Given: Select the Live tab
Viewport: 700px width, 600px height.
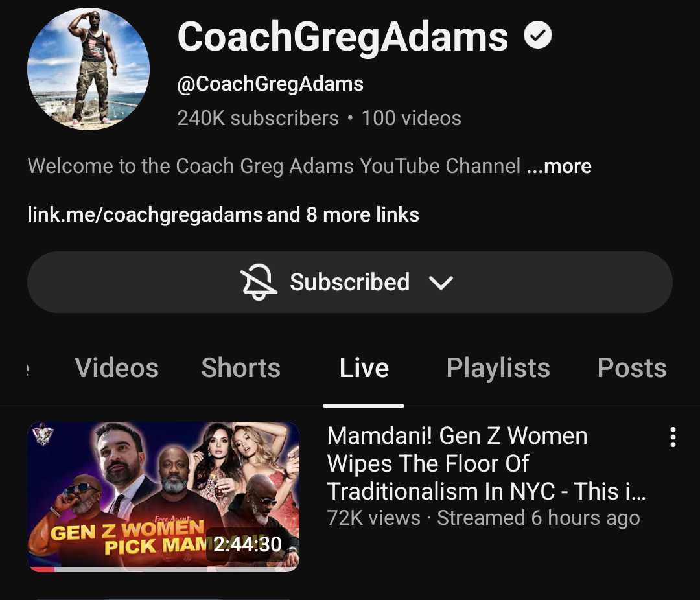Looking at the screenshot, I should [x=364, y=368].
